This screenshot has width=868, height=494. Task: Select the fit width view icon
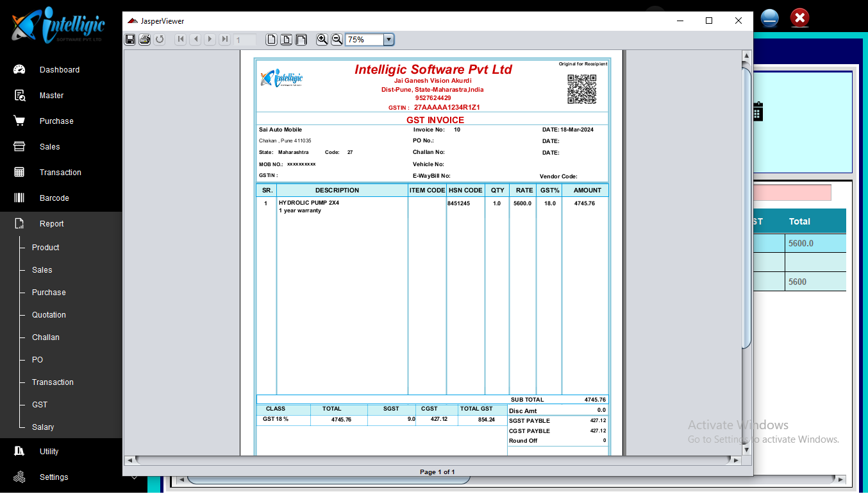pyautogui.click(x=301, y=40)
